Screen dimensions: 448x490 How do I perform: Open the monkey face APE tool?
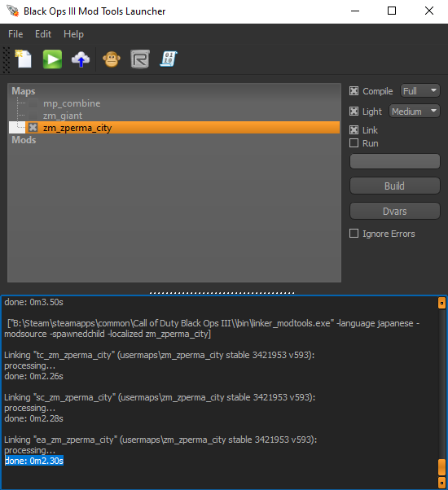pyautogui.click(x=112, y=59)
